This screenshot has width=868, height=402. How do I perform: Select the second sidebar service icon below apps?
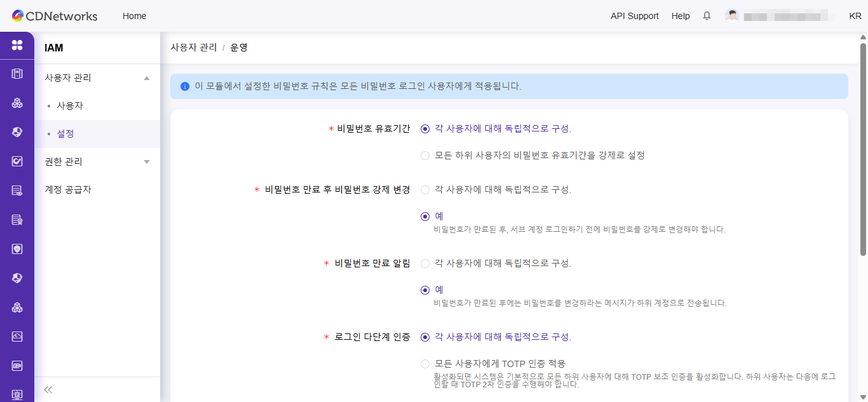17,102
